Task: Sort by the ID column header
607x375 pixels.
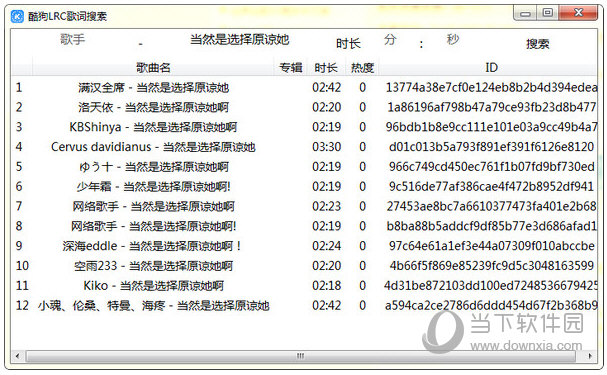Action: click(x=491, y=68)
